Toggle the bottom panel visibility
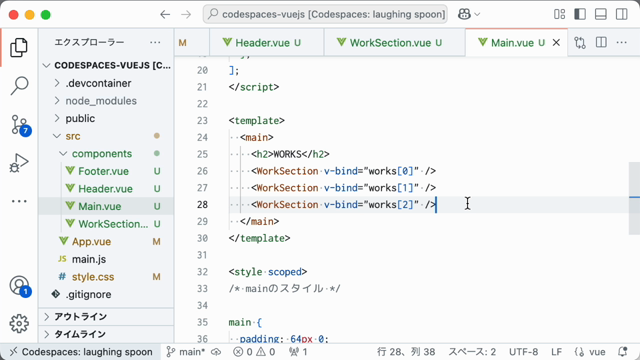 click(x=601, y=14)
